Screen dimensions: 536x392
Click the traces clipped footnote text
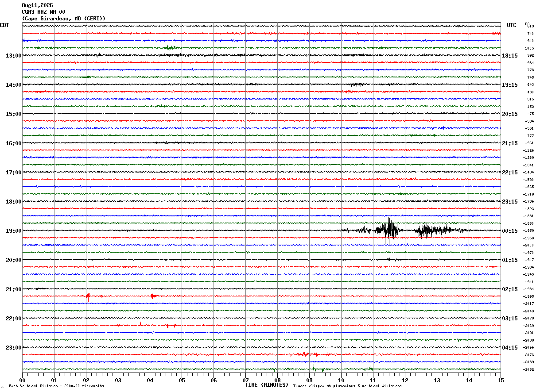pyautogui.click(x=347, y=386)
